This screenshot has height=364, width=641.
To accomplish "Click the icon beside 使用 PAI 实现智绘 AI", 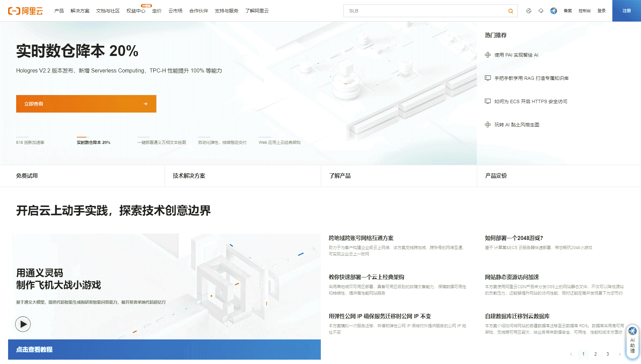I will pyautogui.click(x=488, y=55).
